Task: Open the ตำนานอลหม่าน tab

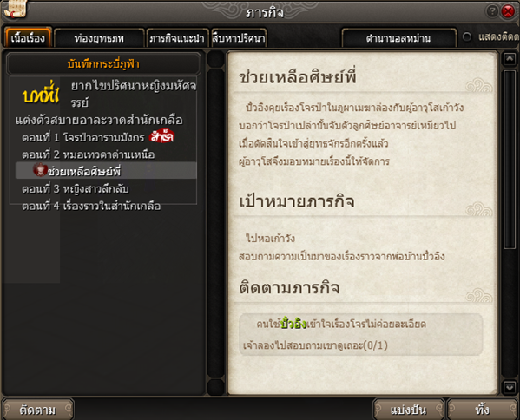Action: click(x=398, y=38)
